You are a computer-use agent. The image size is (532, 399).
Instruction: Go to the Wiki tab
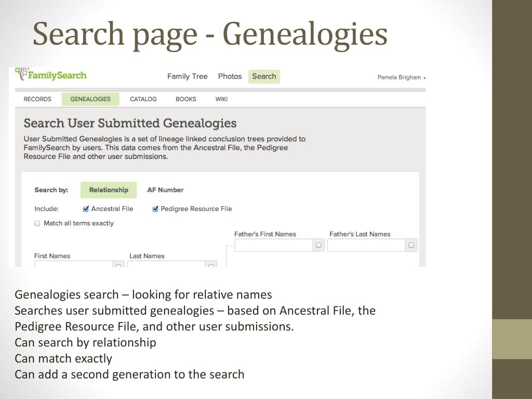tap(221, 99)
